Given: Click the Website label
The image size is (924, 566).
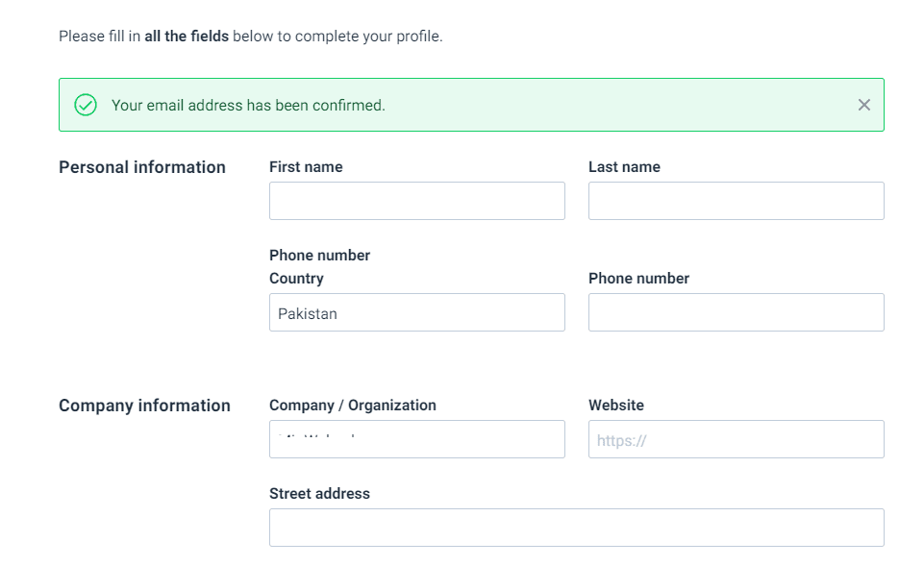Looking at the screenshot, I should click(x=615, y=406).
